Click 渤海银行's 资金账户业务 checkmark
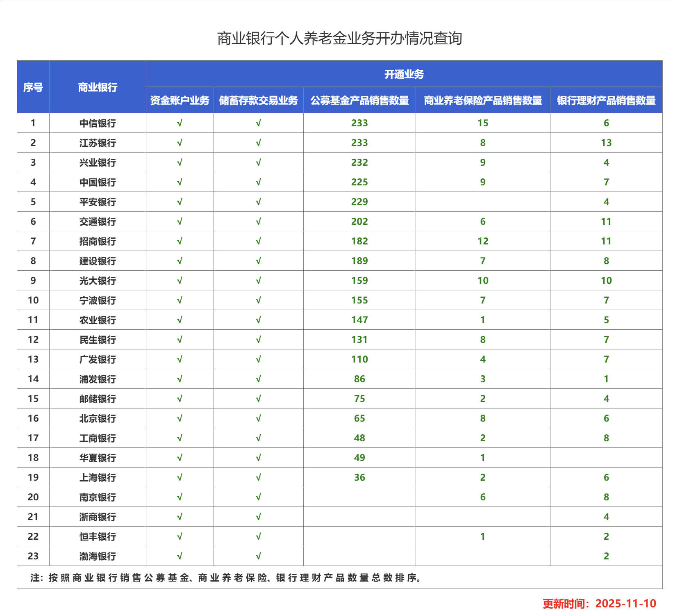 [x=180, y=556]
